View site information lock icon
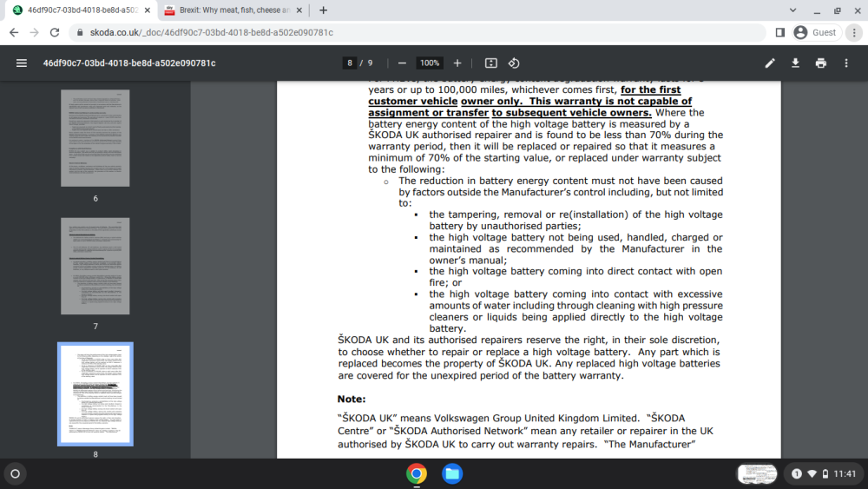This screenshot has width=868, height=489. tap(80, 33)
